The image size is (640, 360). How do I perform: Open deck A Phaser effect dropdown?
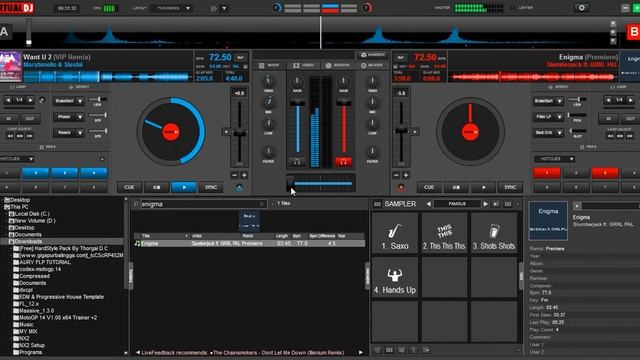point(80,117)
